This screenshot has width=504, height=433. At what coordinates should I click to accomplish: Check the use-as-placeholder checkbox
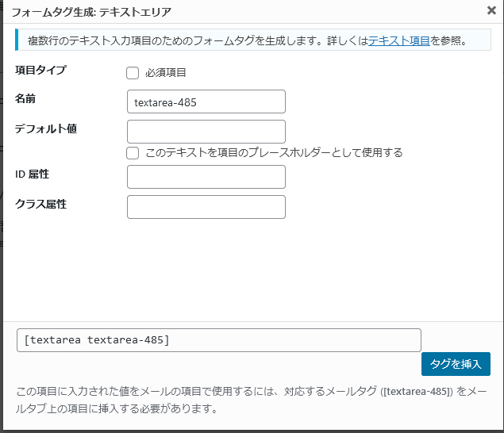133,152
